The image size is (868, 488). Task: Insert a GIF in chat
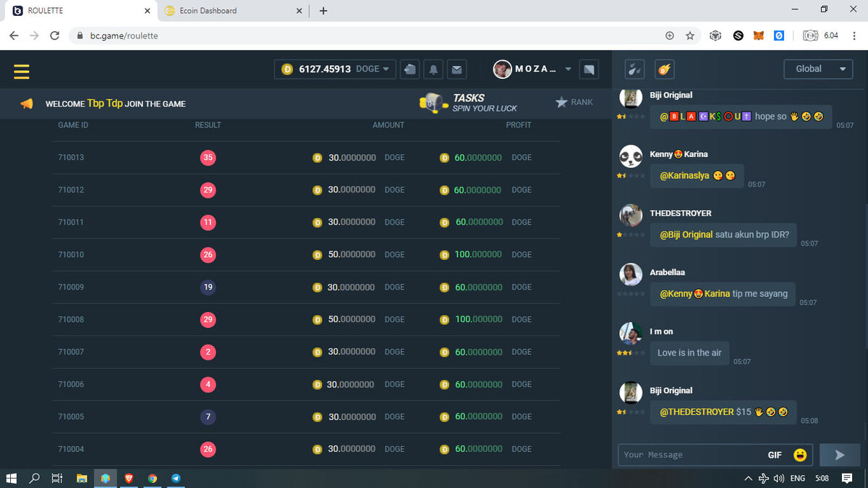click(x=775, y=455)
